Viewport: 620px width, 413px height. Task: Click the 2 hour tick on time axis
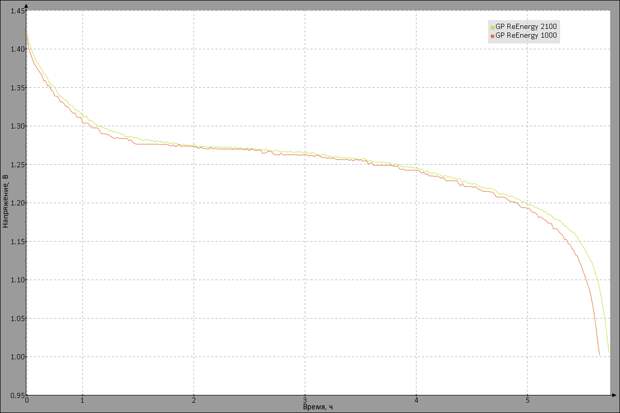coord(194,401)
